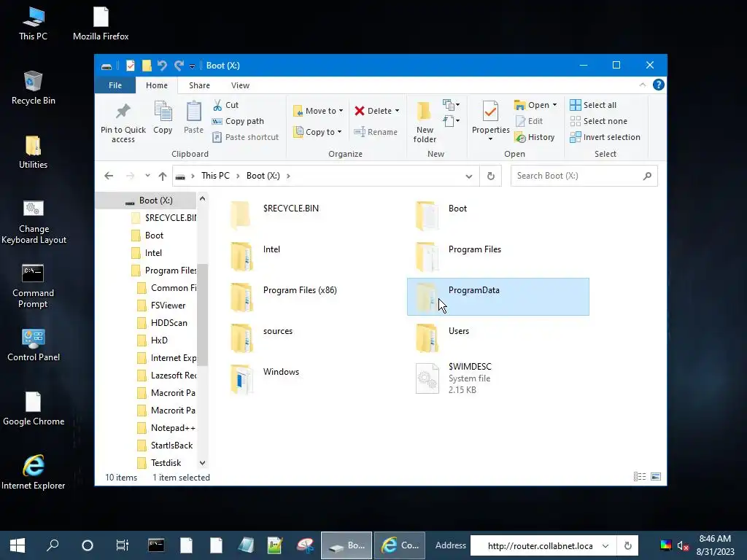Click Paste shortcut in ribbon
Viewport: 747px width, 560px height.
click(246, 137)
